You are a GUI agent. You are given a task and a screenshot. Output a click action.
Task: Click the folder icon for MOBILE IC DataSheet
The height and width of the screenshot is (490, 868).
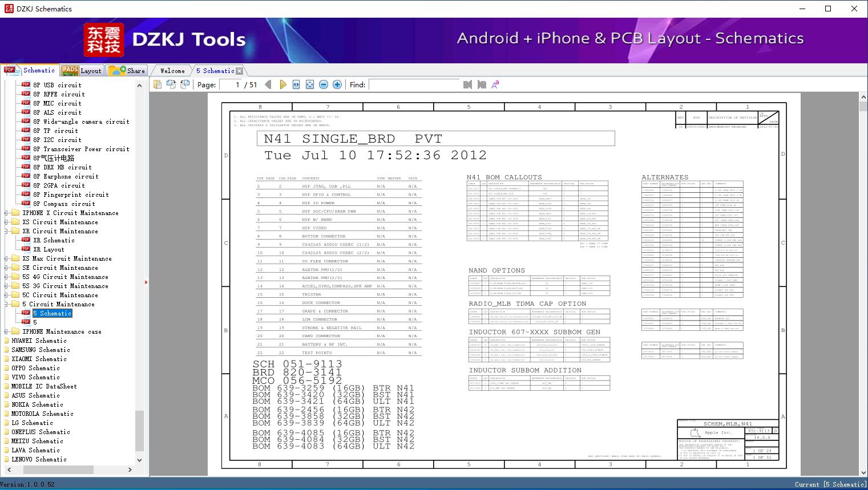click(6, 386)
